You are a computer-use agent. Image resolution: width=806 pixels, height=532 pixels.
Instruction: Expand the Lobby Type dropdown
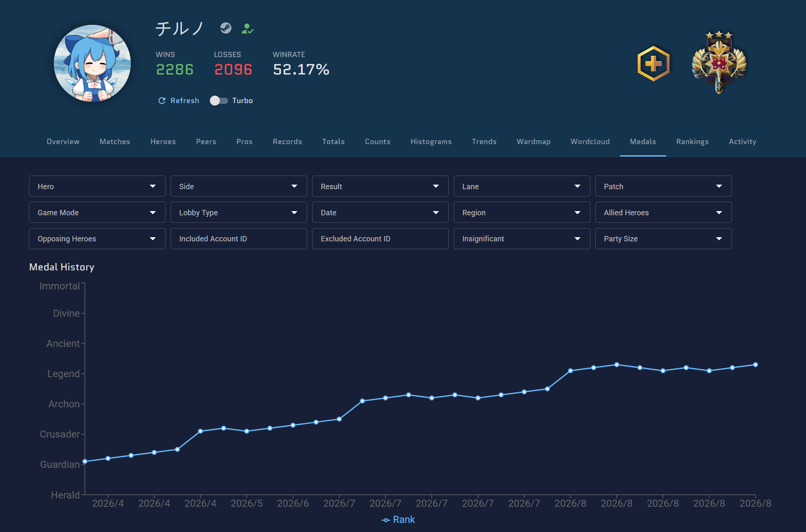[x=239, y=212]
